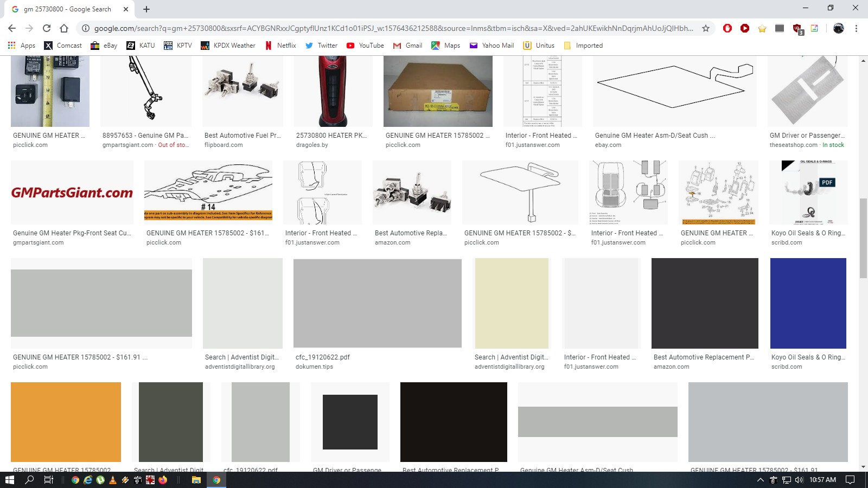Open File Explorer from the taskbar
The width and height of the screenshot is (868, 488).
click(x=196, y=480)
